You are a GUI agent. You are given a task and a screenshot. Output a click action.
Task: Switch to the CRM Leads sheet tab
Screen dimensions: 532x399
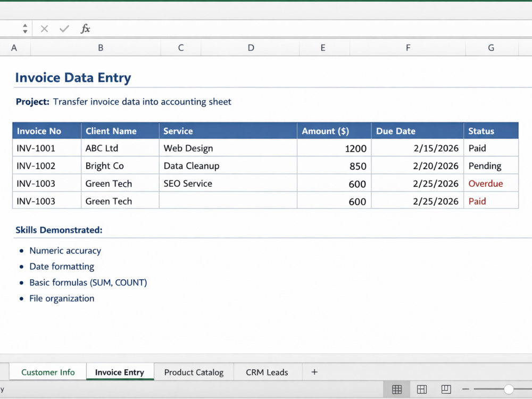267,372
